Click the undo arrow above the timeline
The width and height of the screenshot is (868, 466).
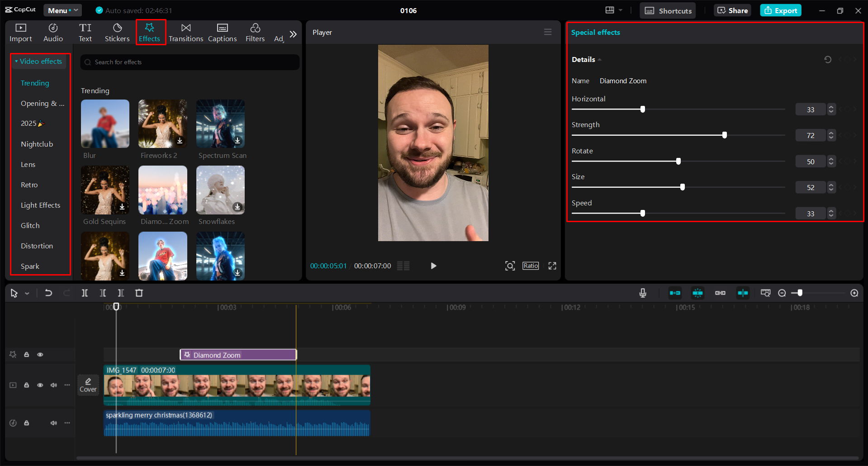click(x=48, y=293)
